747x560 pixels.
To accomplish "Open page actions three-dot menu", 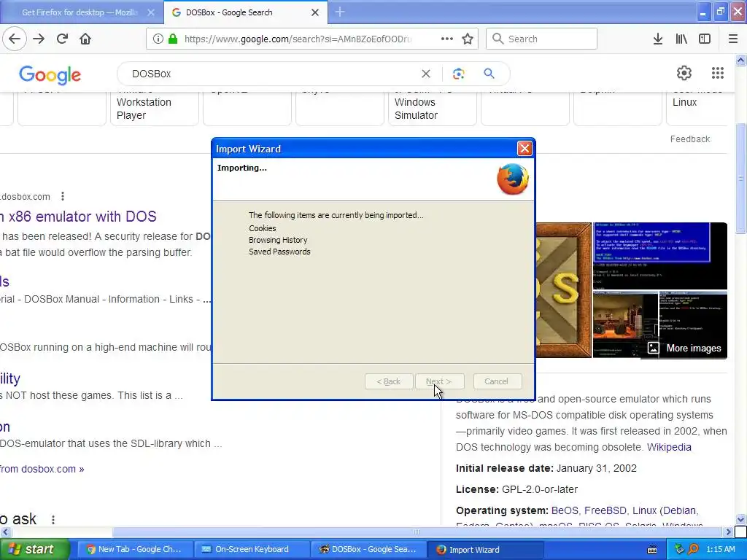I will (447, 39).
